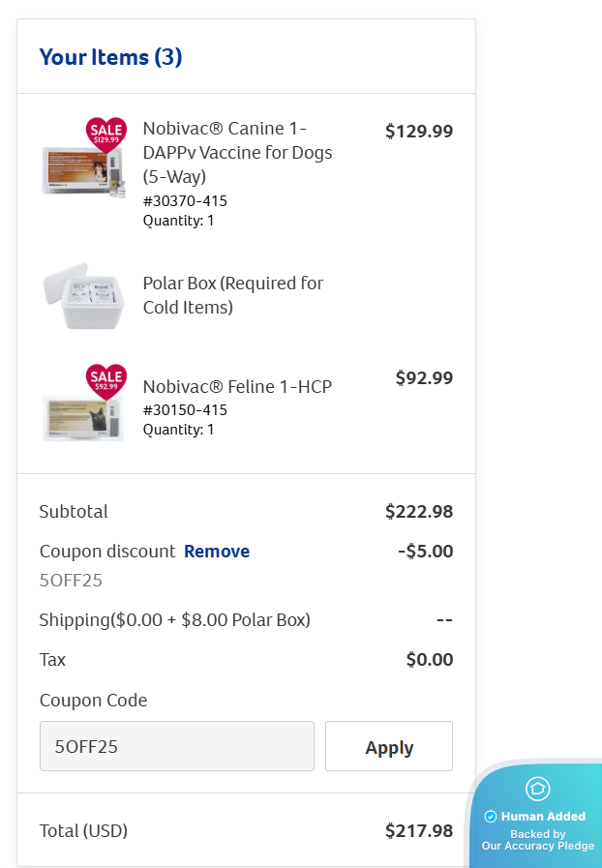Click the SALE heart badge showing $129.99

coord(105,133)
